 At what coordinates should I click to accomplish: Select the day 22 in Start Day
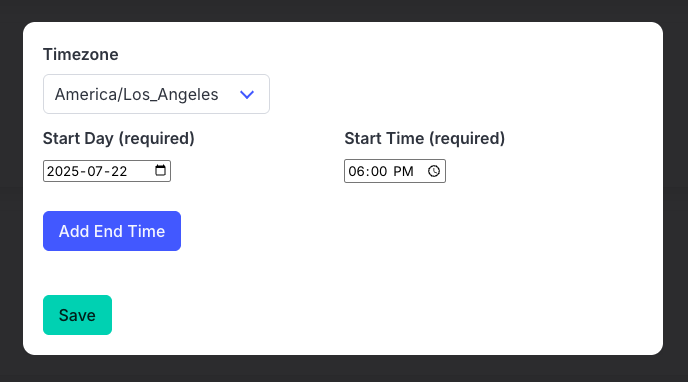[x=119, y=171]
